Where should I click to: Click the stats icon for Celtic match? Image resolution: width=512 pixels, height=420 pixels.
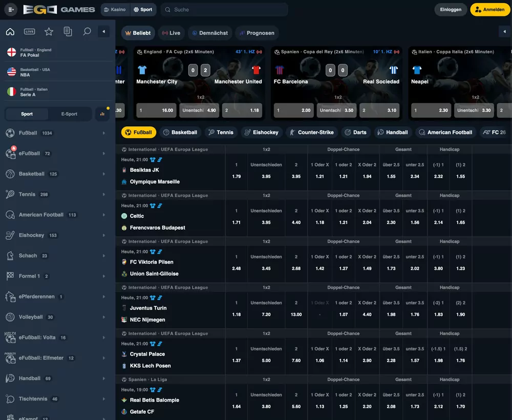(x=160, y=206)
